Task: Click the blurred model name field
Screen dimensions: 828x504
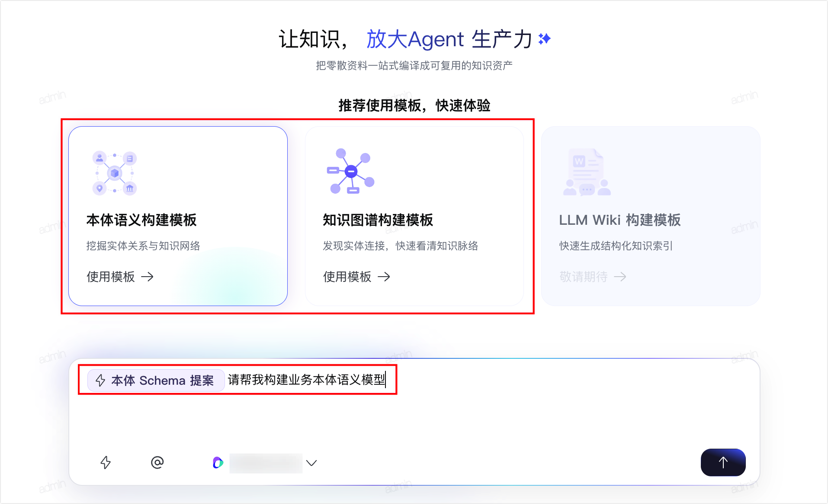Action: pyautogui.click(x=266, y=463)
